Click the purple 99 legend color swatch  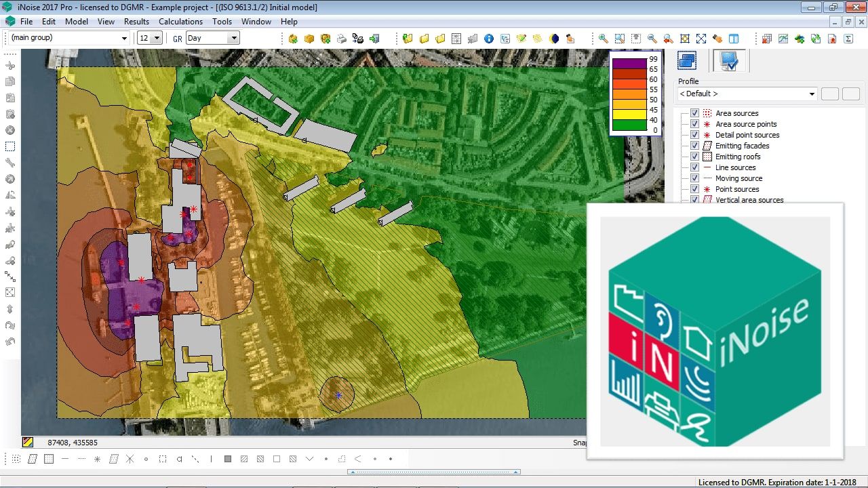coord(630,64)
